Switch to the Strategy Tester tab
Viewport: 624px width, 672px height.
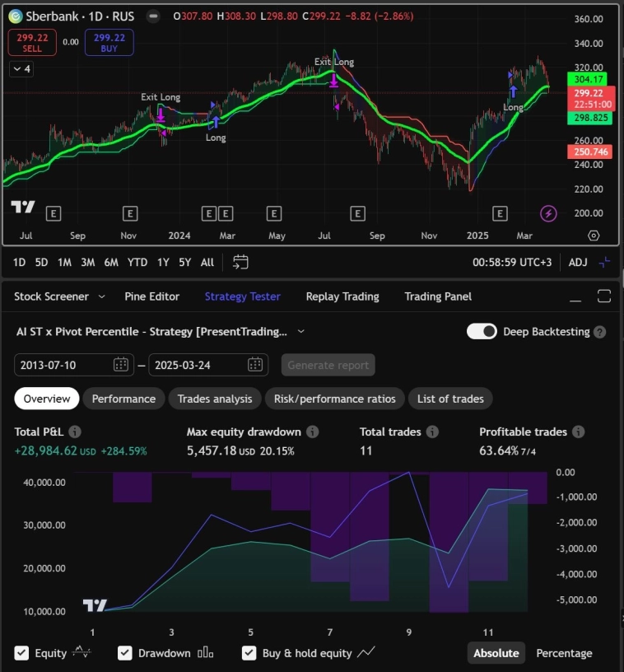click(x=242, y=296)
